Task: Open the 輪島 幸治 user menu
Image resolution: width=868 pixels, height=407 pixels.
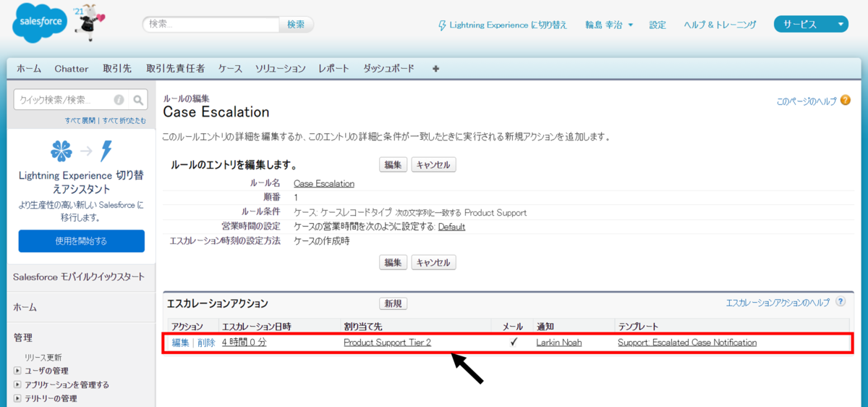Action: [x=609, y=25]
